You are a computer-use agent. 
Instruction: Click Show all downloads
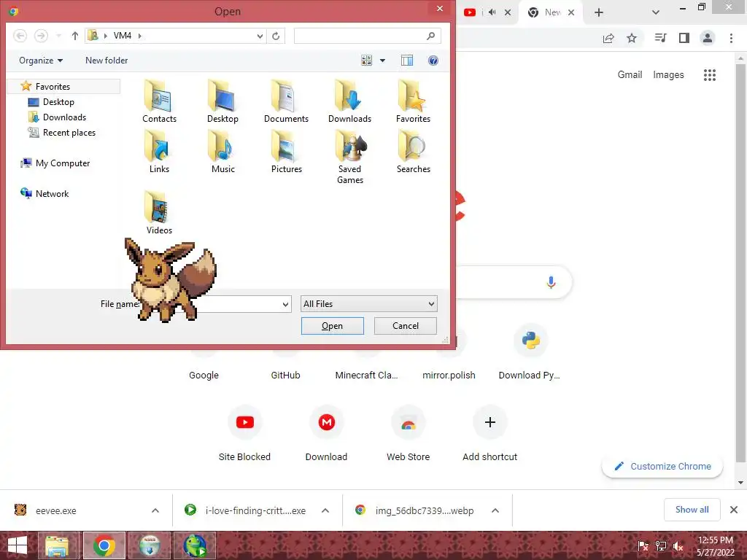pyautogui.click(x=692, y=510)
